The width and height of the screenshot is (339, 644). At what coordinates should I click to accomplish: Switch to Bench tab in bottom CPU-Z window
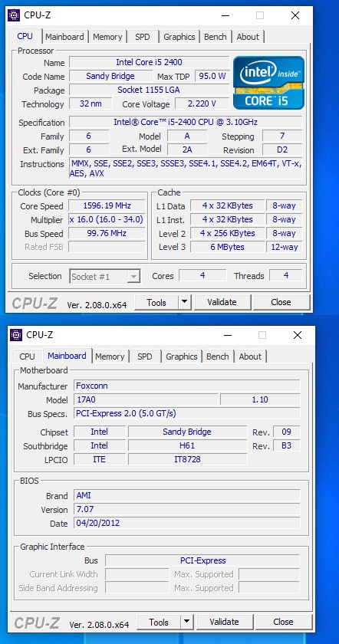coord(217,356)
